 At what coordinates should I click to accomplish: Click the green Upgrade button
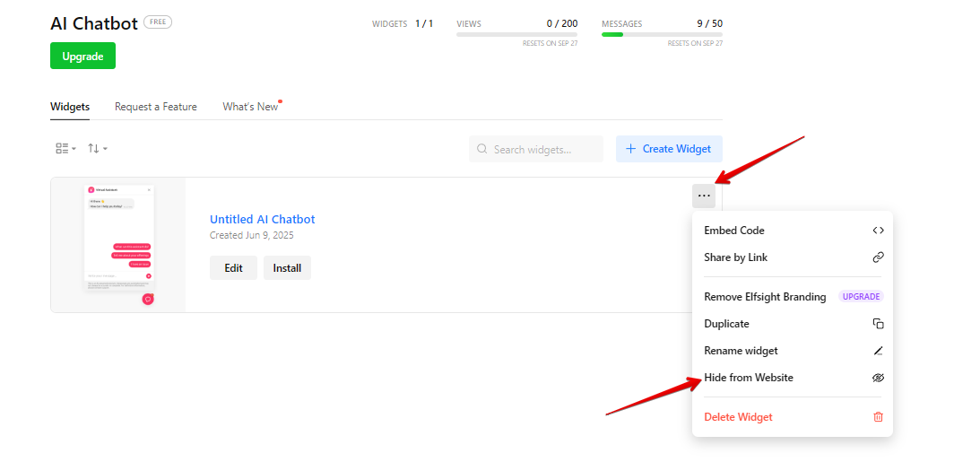(82, 56)
